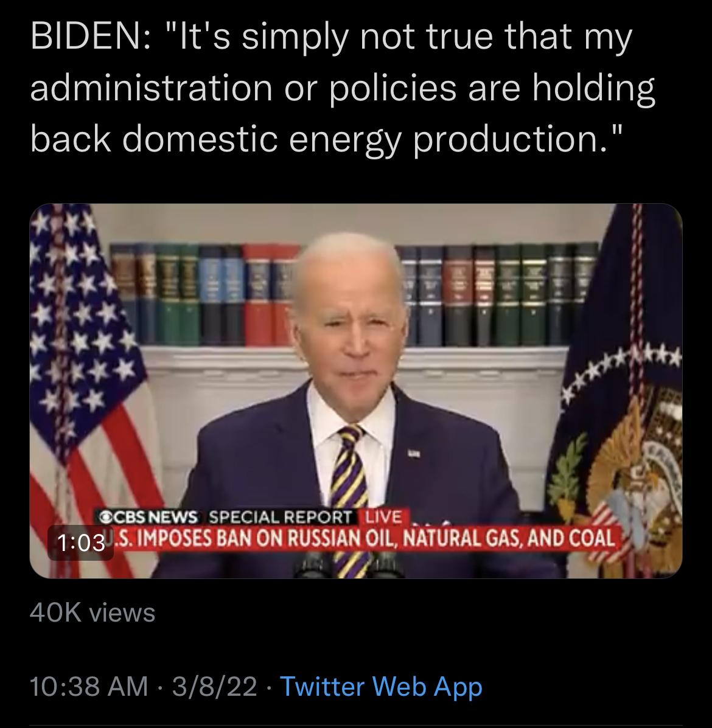The width and height of the screenshot is (712, 728).
Task: Click the word administration in tweet text
Action: point(151,88)
